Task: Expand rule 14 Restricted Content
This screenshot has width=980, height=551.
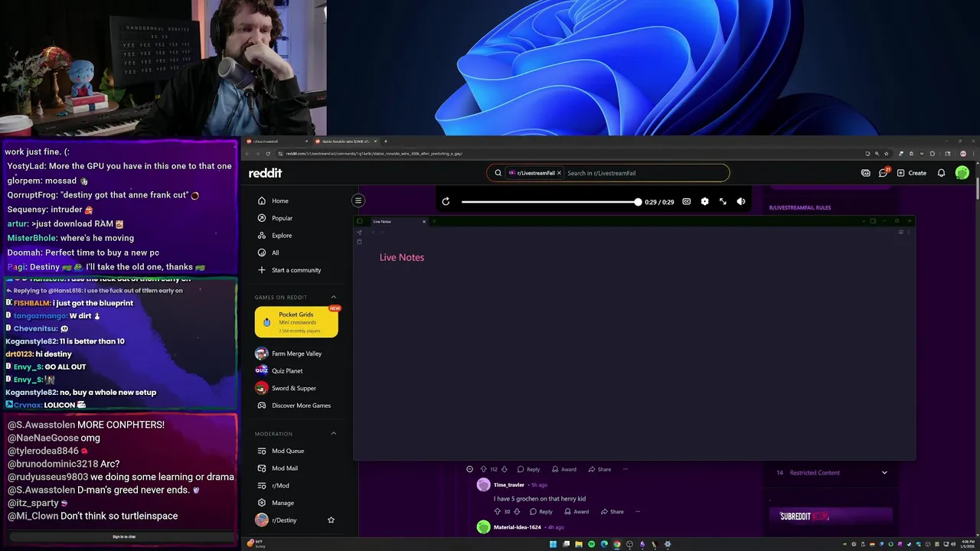Action: point(884,473)
